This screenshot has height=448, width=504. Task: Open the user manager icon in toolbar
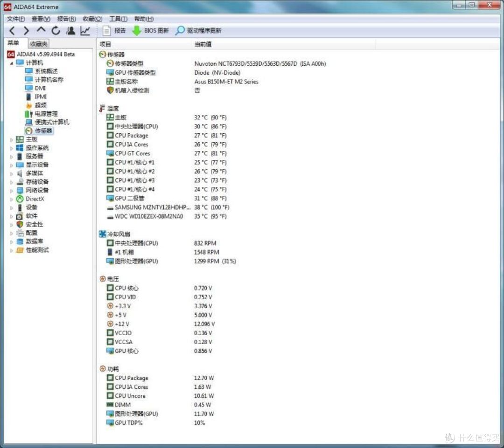tap(70, 30)
